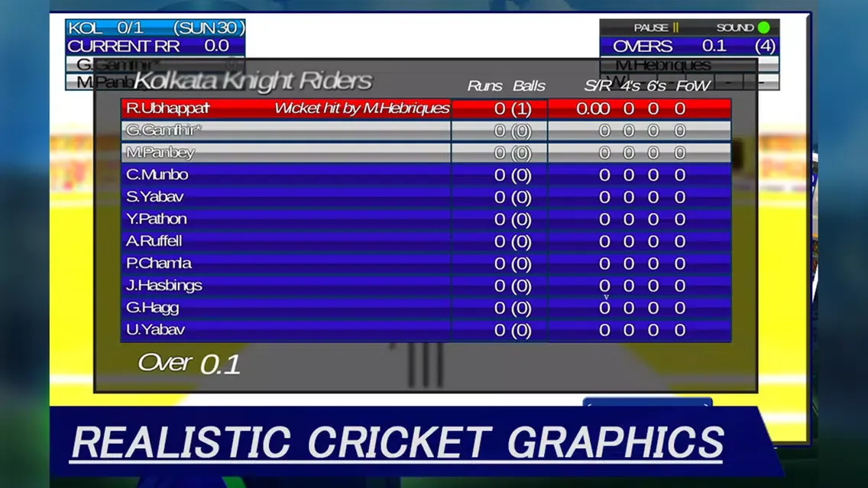Click the OVERS 0.1 (4) display

(x=689, y=46)
